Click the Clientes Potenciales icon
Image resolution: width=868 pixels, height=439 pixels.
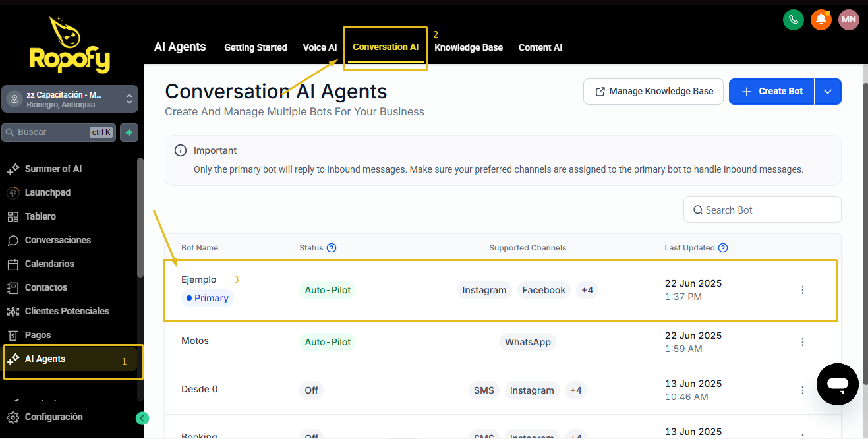(x=13, y=312)
